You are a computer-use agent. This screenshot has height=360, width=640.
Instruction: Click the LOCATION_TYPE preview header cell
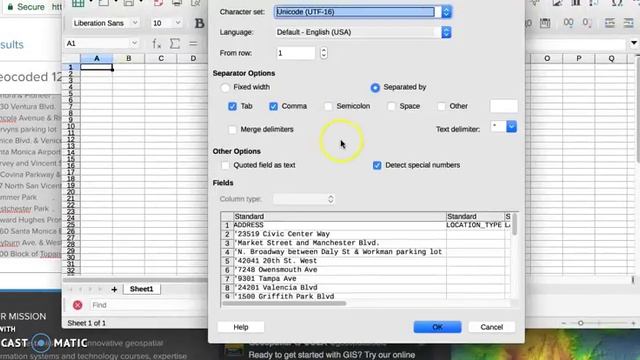(x=475, y=225)
